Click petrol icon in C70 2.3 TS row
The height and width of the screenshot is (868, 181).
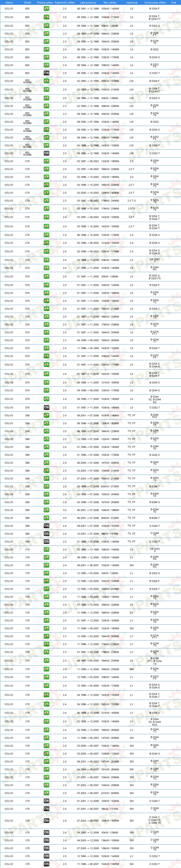(x=47, y=209)
